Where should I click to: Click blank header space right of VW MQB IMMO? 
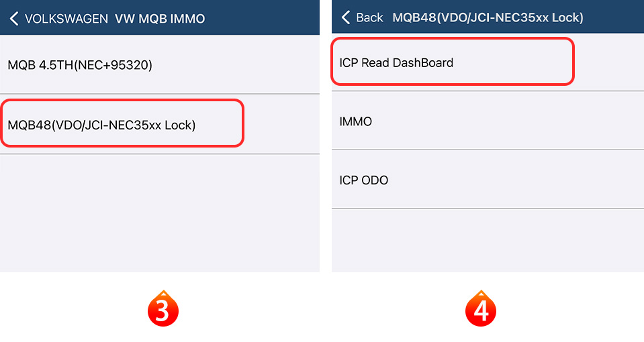(269, 19)
